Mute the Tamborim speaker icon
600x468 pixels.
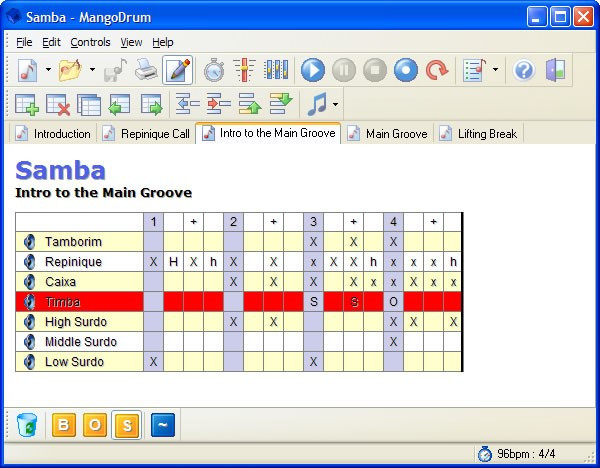pos(29,242)
